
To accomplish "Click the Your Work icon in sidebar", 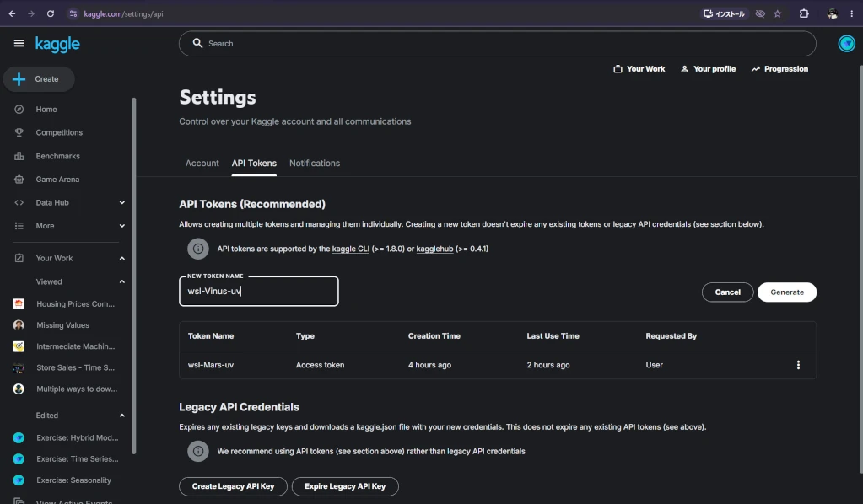I will click(19, 258).
